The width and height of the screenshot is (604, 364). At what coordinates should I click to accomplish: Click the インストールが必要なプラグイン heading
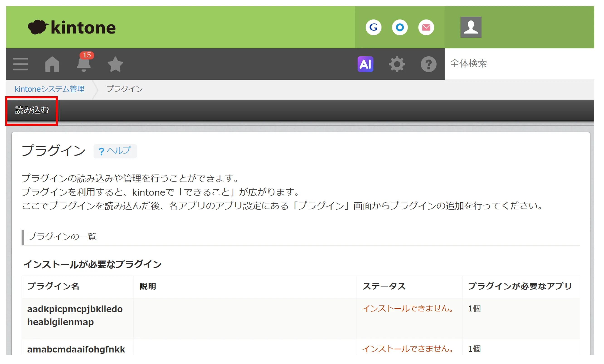93,265
